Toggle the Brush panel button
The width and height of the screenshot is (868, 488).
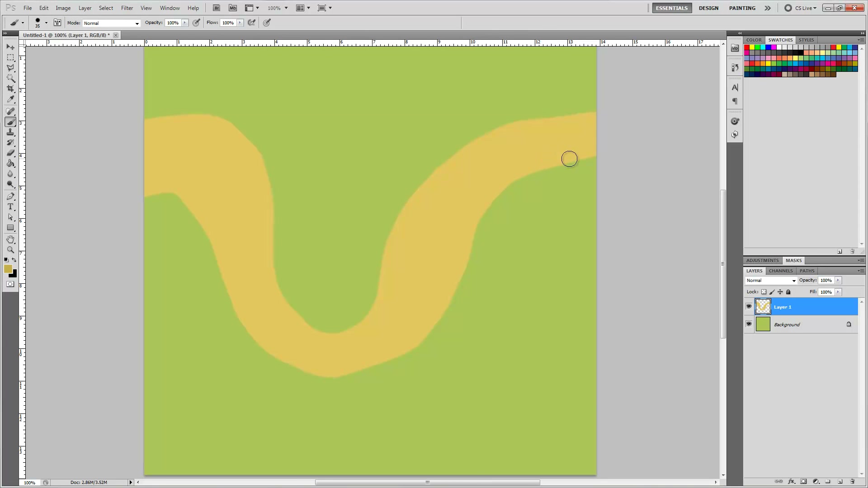tap(57, 23)
